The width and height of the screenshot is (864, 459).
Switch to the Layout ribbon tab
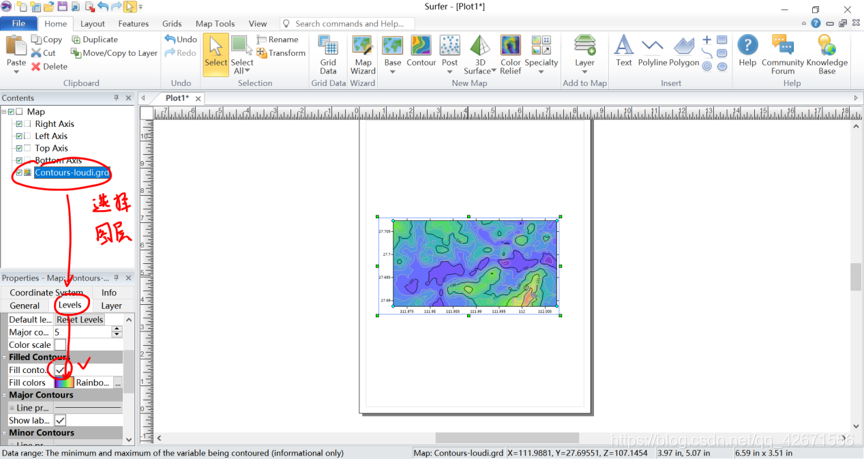pos(92,24)
